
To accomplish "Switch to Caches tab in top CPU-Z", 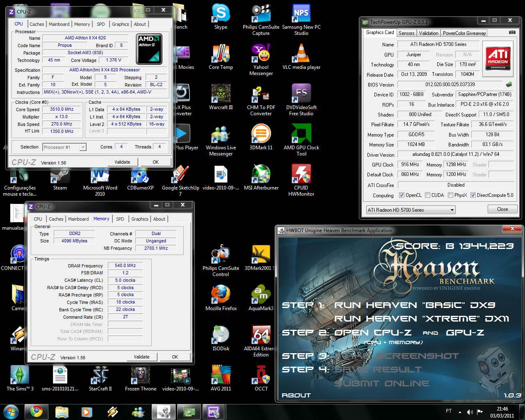I will (x=37, y=24).
